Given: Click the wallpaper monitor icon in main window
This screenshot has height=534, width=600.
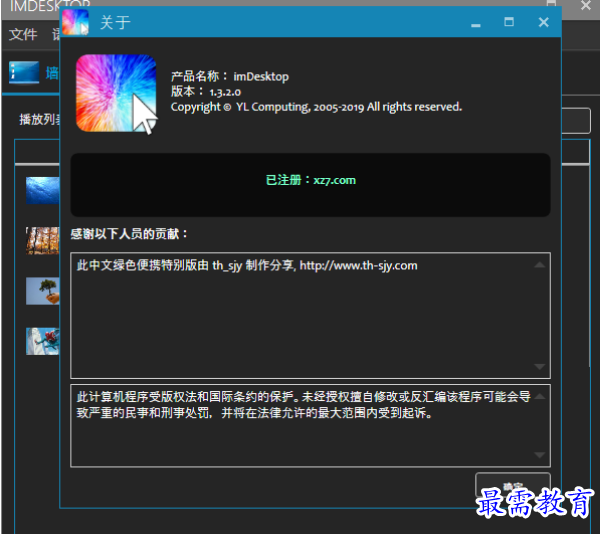Looking at the screenshot, I should 24,72.
